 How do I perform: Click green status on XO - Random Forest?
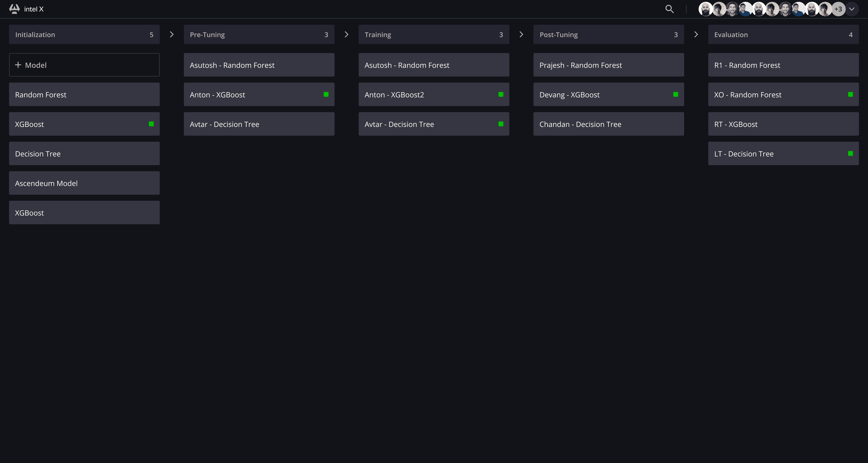click(850, 94)
